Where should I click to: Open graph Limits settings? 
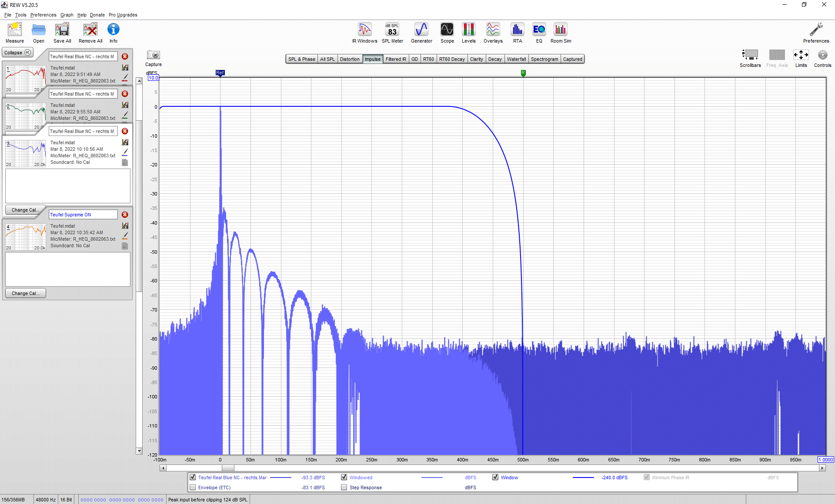(801, 58)
